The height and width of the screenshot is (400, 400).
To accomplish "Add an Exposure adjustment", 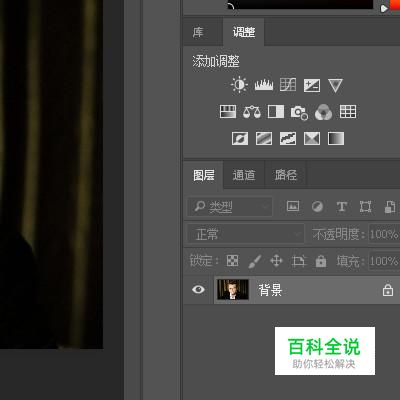I will click(312, 85).
